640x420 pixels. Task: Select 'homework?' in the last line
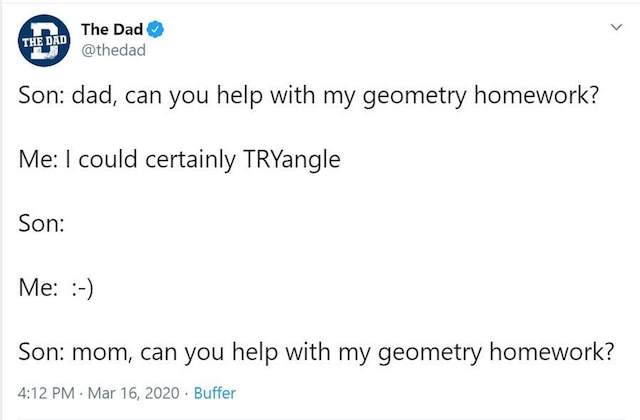[551, 351]
